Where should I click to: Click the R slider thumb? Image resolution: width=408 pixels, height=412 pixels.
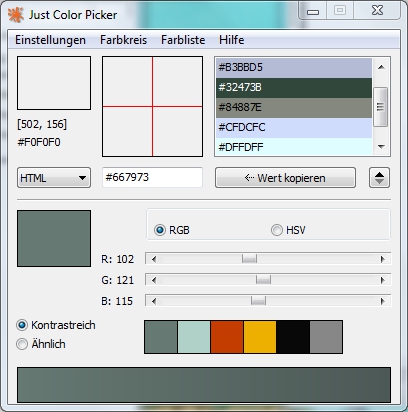[x=249, y=259]
